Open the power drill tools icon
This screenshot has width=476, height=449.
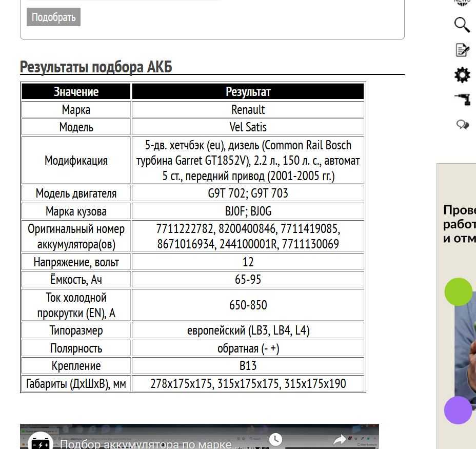(462, 100)
